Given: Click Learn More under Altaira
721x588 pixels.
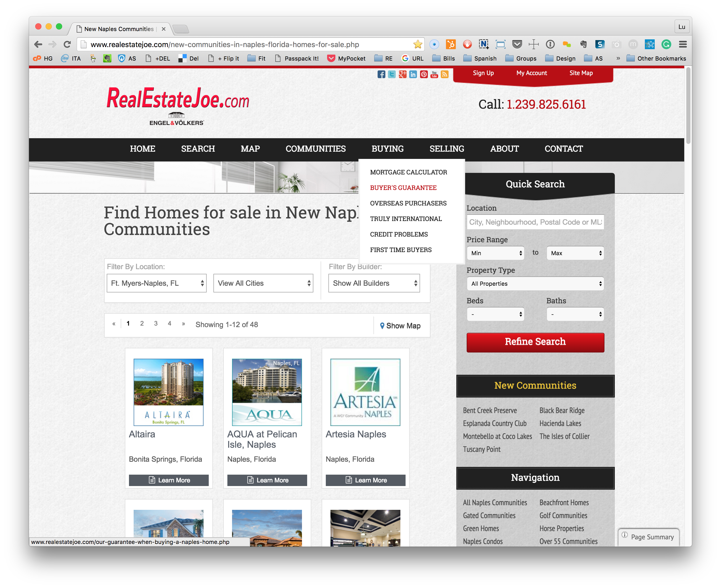Looking at the screenshot, I should pos(169,480).
